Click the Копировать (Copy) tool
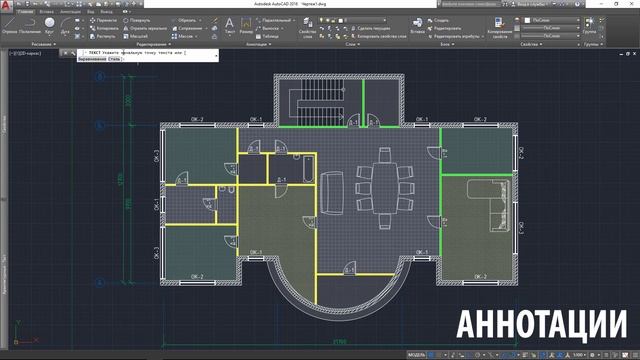 click(x=104, y=28)
